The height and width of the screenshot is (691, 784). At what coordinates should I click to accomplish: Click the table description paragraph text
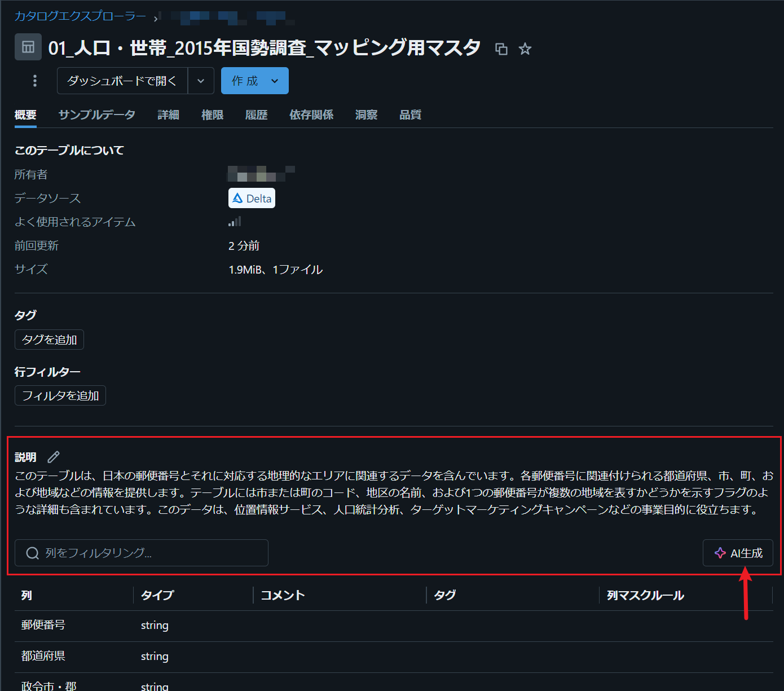[394, 492]
